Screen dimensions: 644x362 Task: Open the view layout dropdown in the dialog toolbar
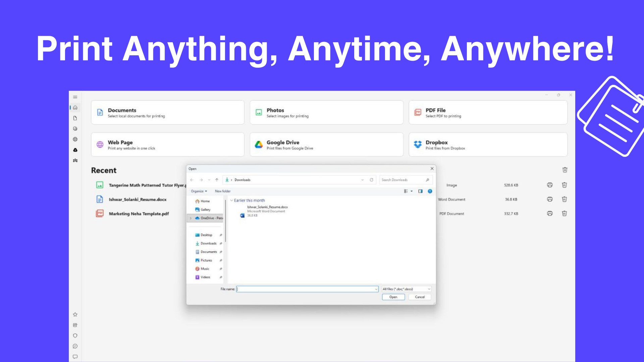[x=412, y=191]
